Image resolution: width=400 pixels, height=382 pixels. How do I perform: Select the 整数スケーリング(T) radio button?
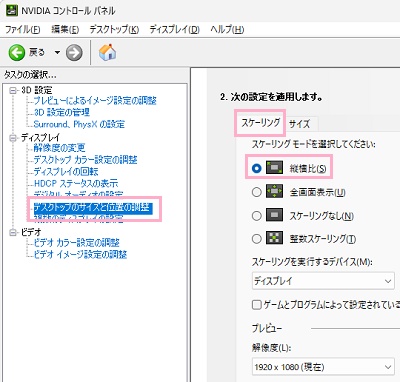256,239
